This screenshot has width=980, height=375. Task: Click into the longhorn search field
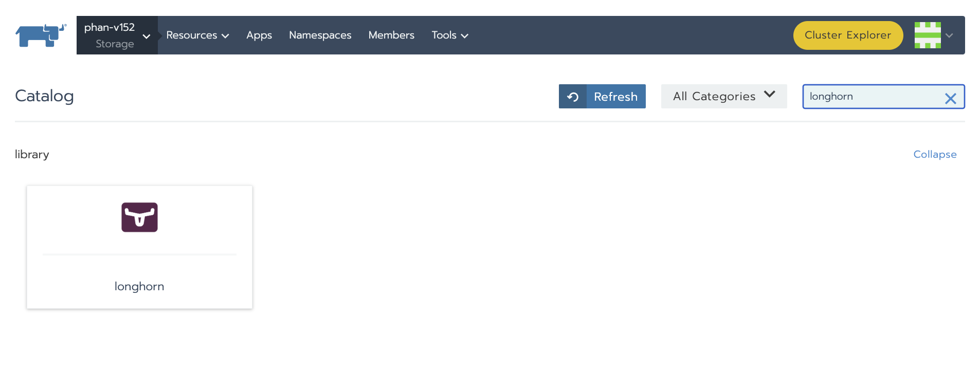click(872, 97)
